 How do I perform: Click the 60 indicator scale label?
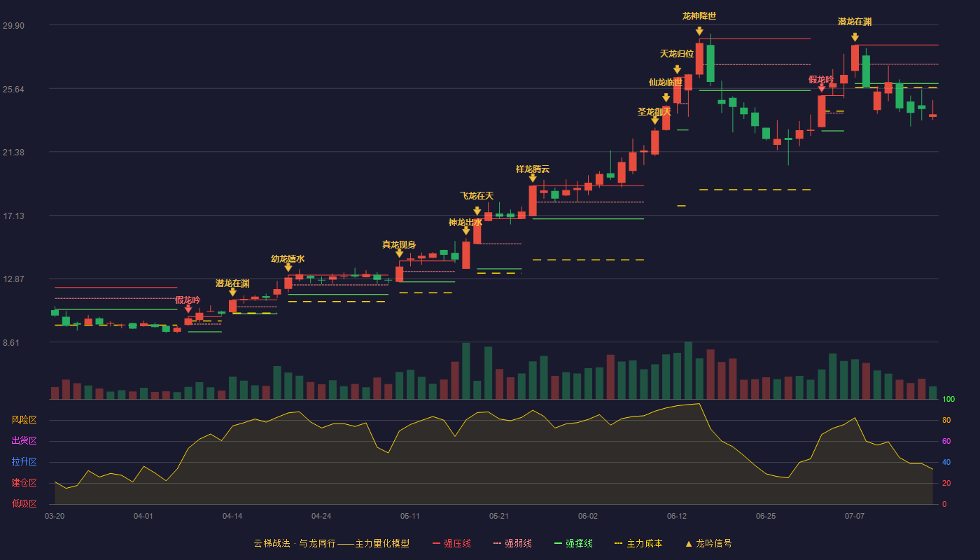(x=946, y=441)
